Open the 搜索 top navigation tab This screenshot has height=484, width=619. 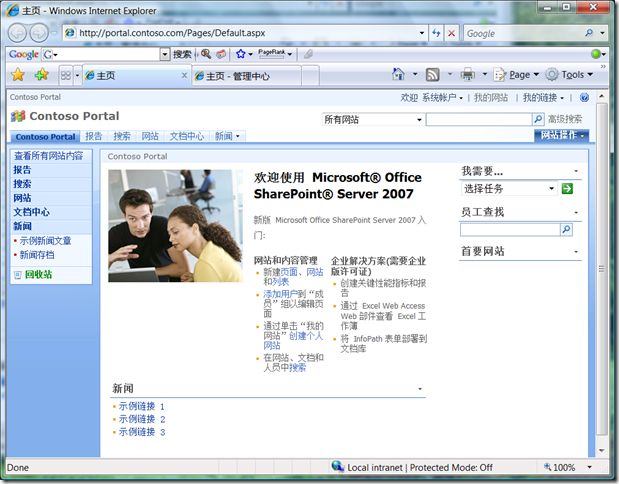(122, 136)
